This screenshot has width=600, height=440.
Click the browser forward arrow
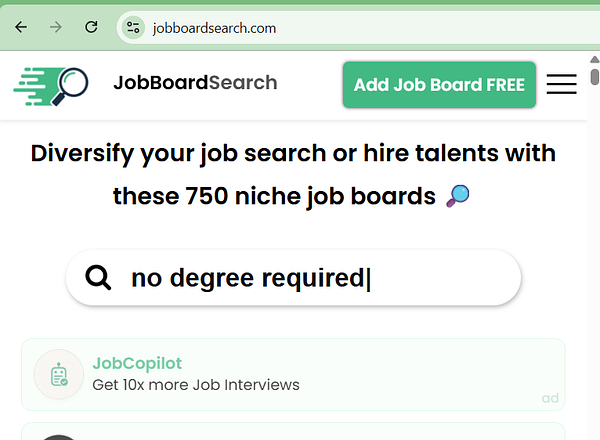point(56,28)
